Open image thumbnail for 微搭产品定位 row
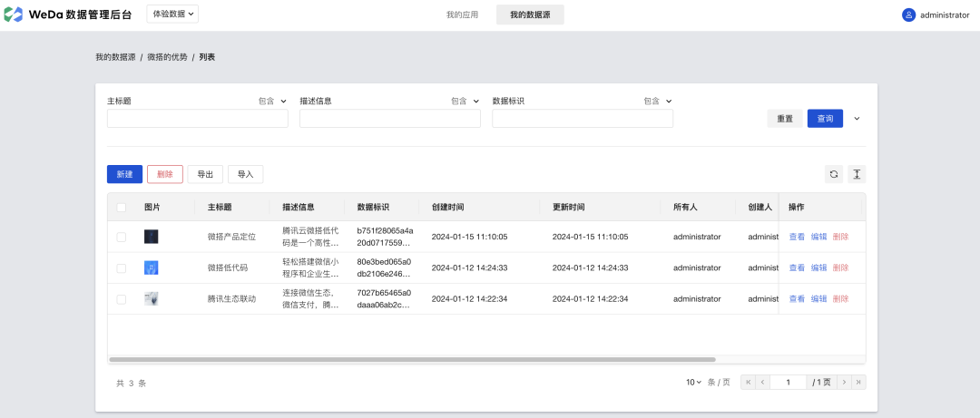Viewport: 980px width, 418px height. click(x=152, y=237)
